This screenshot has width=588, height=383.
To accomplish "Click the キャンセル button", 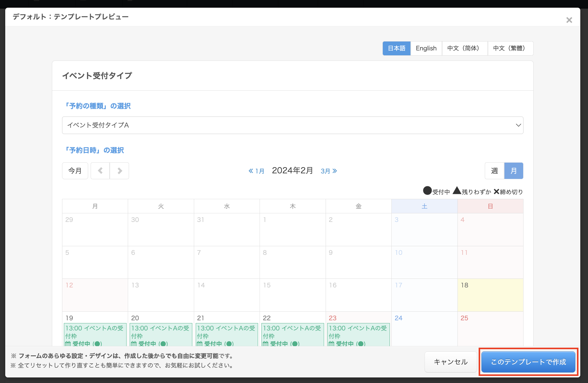I will coord(450,362).
